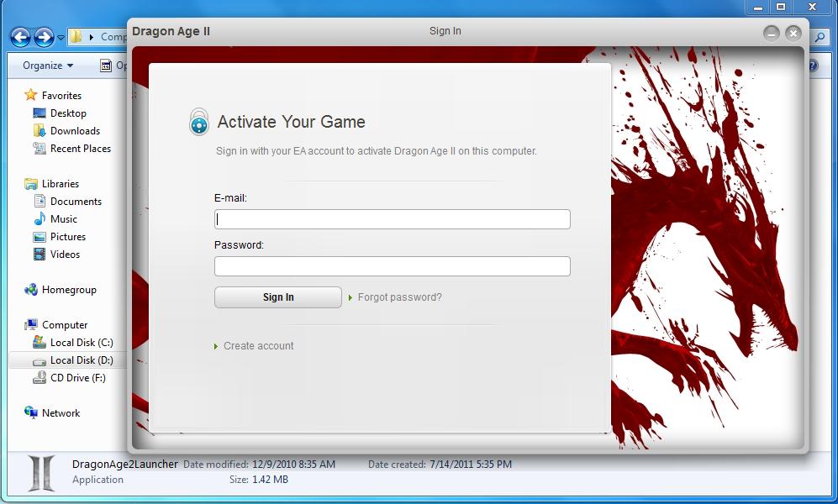Click the Desktop icon in the sidebar

click(x=39, y=113)
